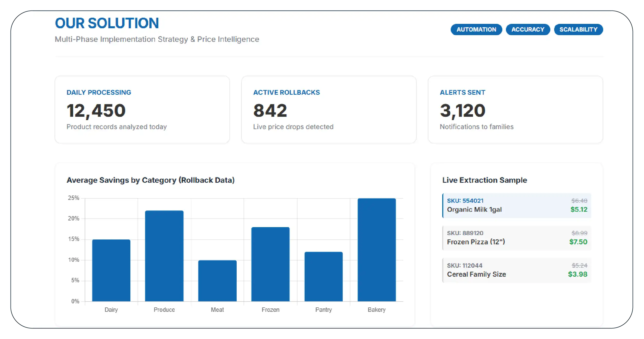Select the Frozen Pizza SKU 889120 row
The width and height of the screenshot is (644, 339).
pyautogui.click(x=516, y=238)
